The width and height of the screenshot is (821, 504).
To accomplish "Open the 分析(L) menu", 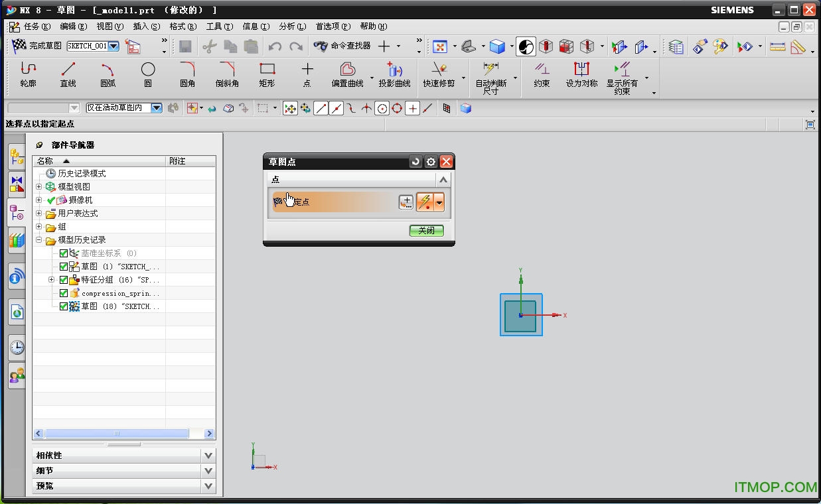I will 292,27.
